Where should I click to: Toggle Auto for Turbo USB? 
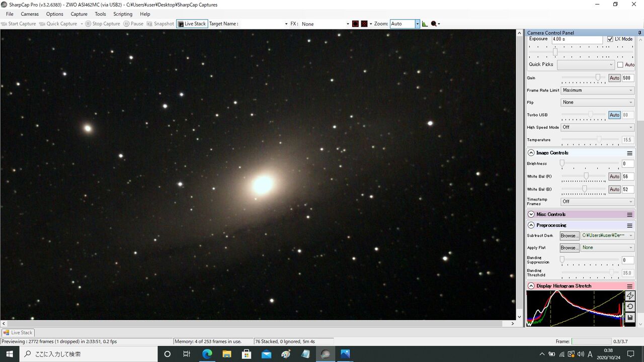614,115
